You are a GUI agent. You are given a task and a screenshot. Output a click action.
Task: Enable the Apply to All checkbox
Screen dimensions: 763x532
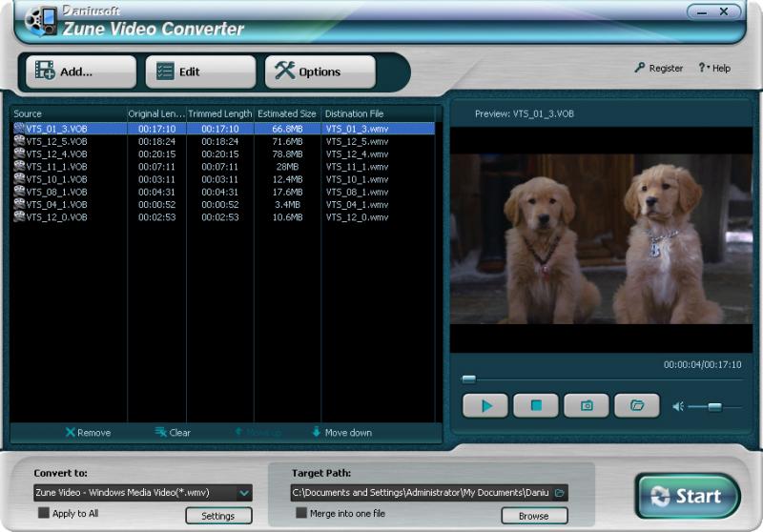(x=44, y=513)
